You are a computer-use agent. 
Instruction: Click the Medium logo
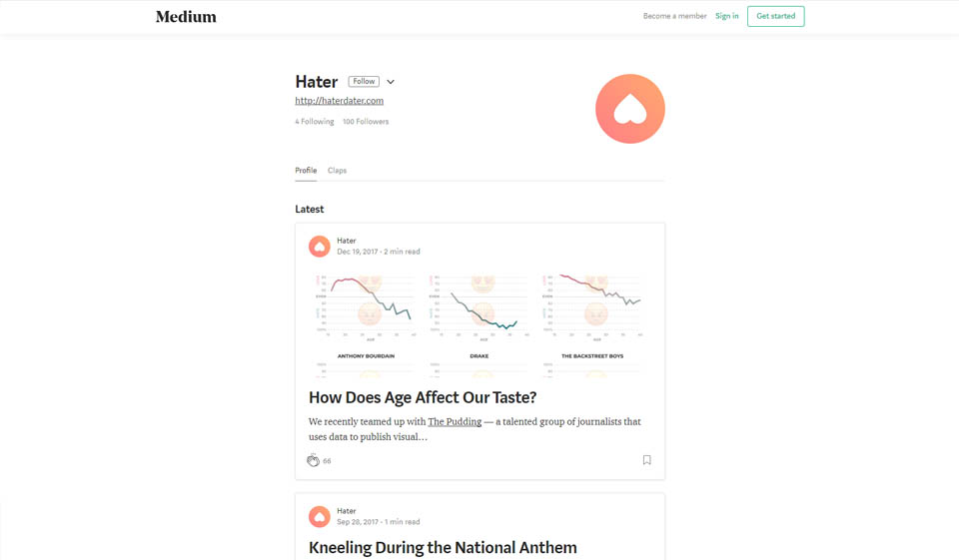point(186,16)
